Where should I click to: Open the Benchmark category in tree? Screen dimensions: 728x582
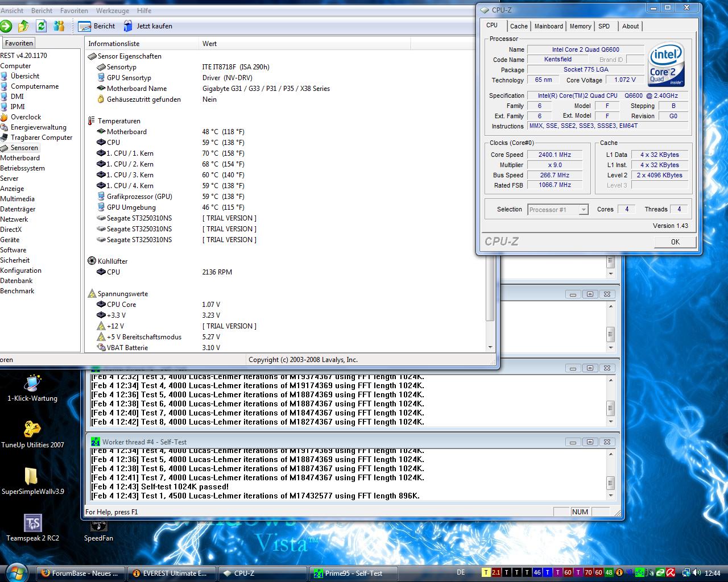[17, 291]
